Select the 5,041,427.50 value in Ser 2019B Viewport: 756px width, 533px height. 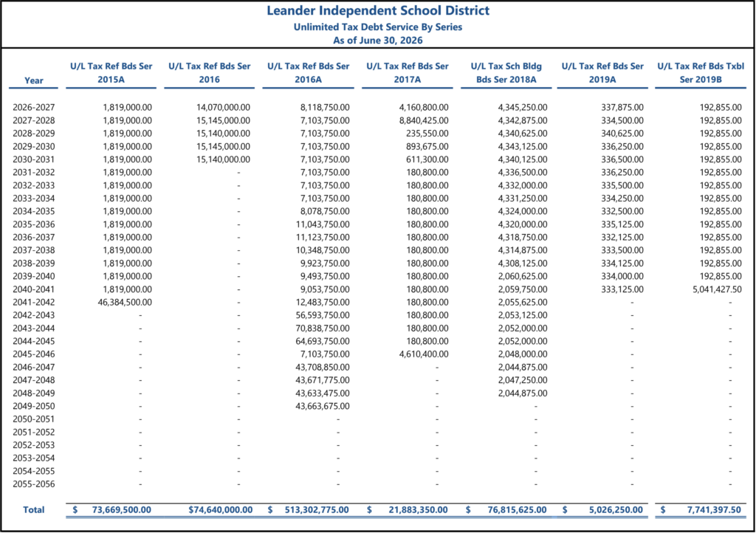[717, 289]
